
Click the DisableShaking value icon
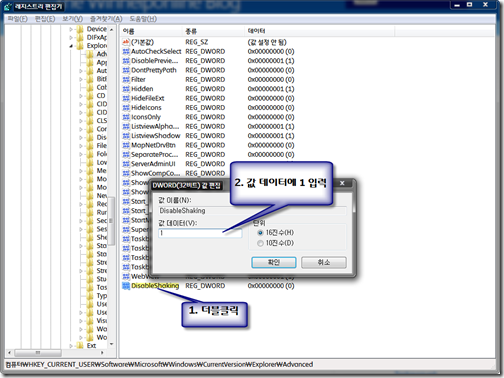click(126, 286)
